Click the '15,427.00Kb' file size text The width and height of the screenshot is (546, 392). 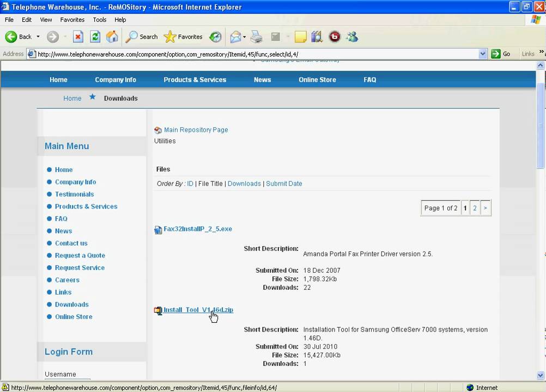point(321,355)
